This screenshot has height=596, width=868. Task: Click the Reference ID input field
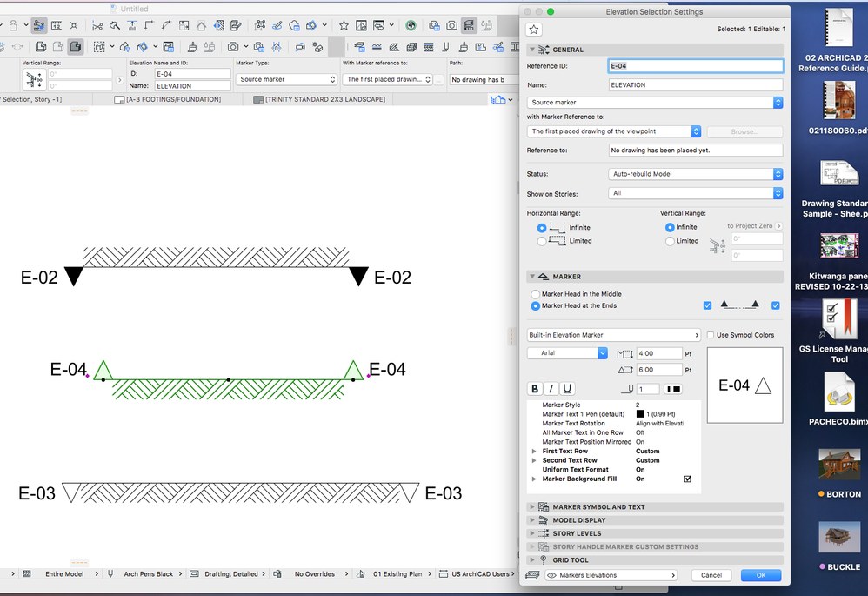point(695,66)
